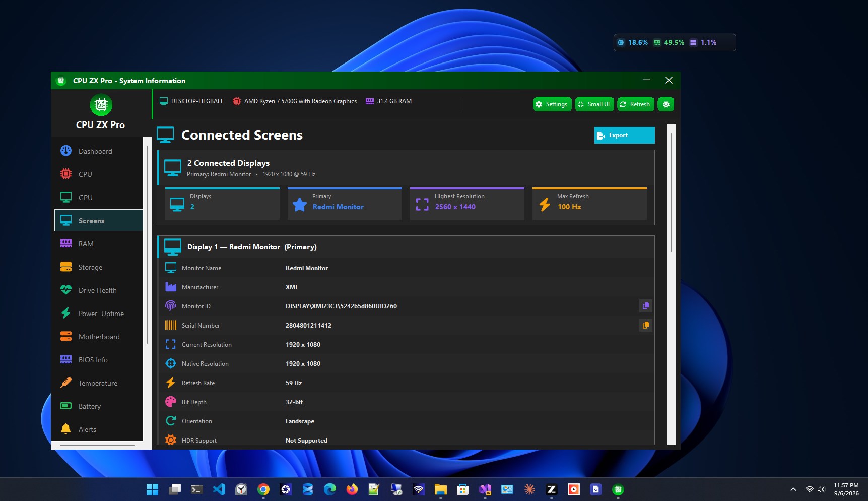The width and height of the screenshot is (868, 501).
Task: Open Firefox from the taskbar
Action: (352, 489)
